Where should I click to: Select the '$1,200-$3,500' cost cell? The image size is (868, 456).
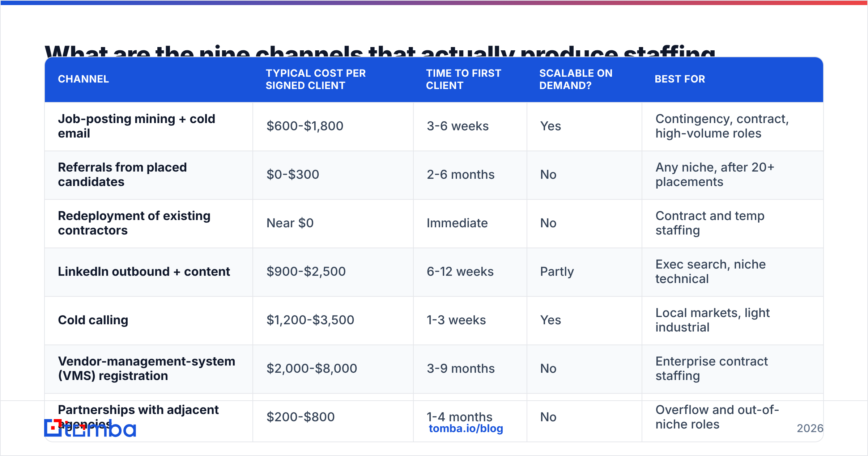pyautogui.click(x=333, y=320)
